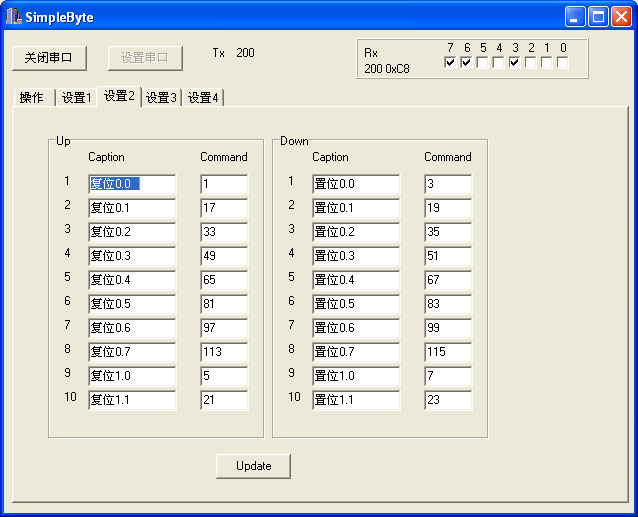Screen dimensions: 638x517
Task: Click Up command field with value 97
Action: [224, 328]
